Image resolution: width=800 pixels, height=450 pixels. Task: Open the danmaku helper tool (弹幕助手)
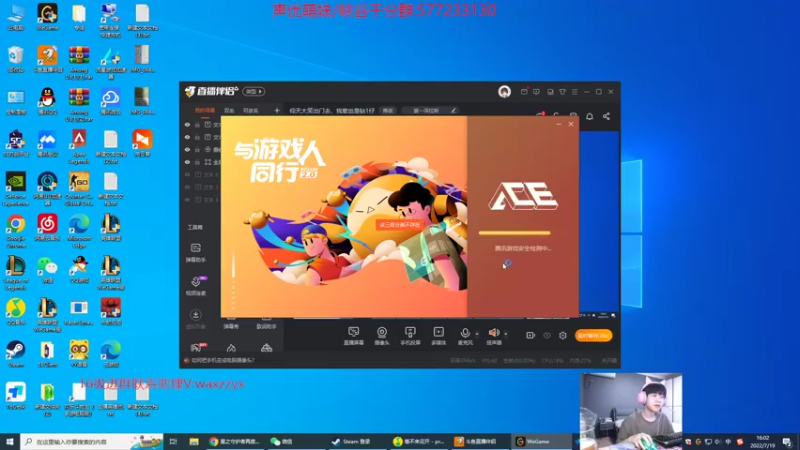195,253
